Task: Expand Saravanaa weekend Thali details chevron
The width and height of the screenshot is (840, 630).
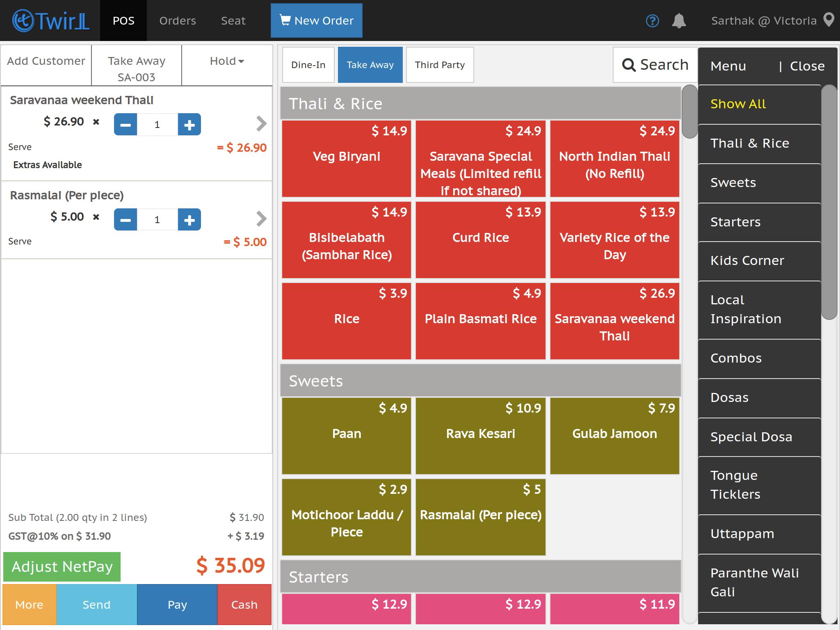Action: [261, 123]
